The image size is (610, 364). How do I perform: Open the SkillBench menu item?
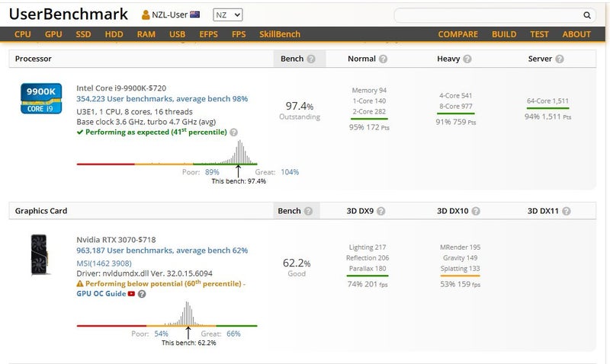tap(279, 34)
